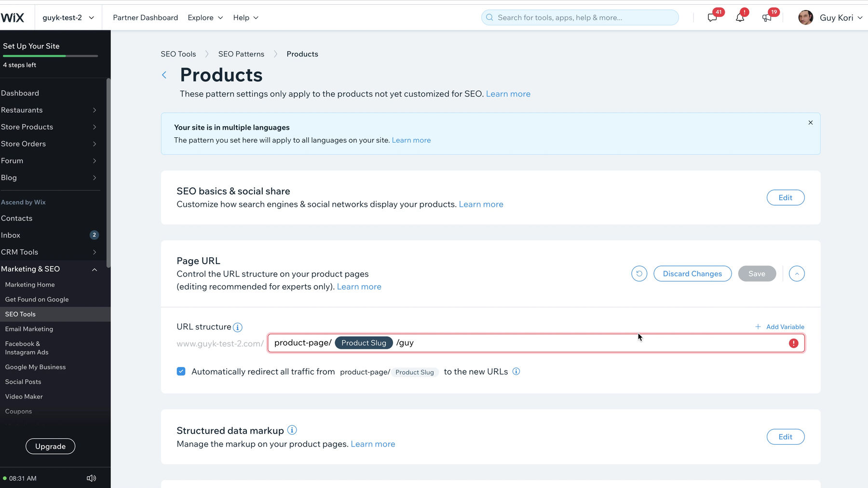Click the Upgrade button

(x=50, y=446)
